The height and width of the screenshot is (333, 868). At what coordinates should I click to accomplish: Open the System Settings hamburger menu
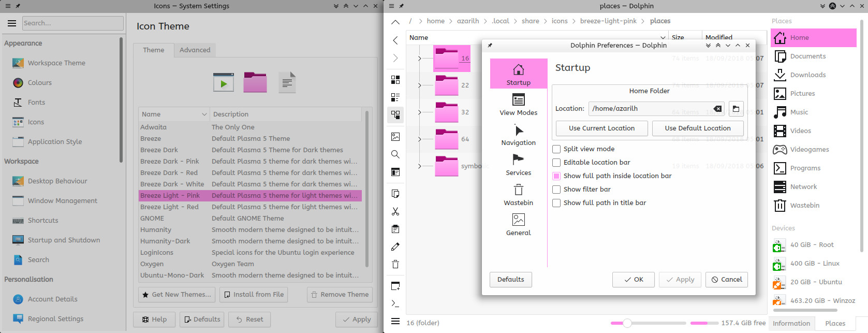point(12,23)
